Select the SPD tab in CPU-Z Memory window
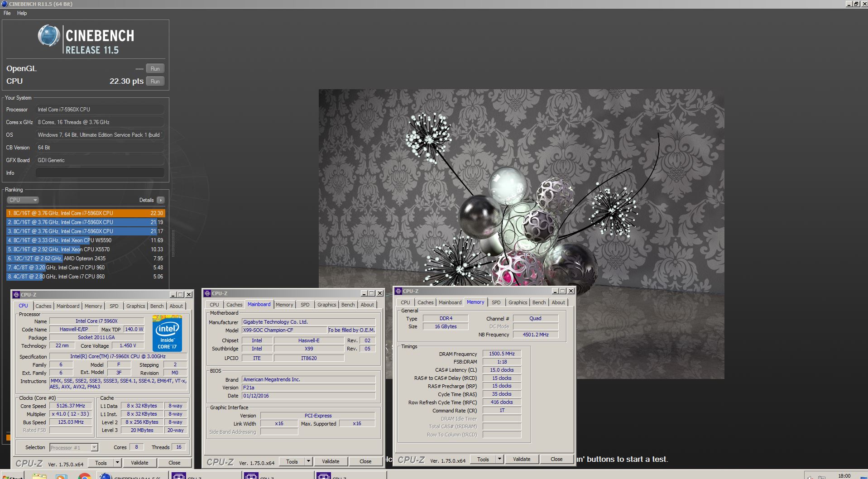868x479 pixels. click(496, 302)
